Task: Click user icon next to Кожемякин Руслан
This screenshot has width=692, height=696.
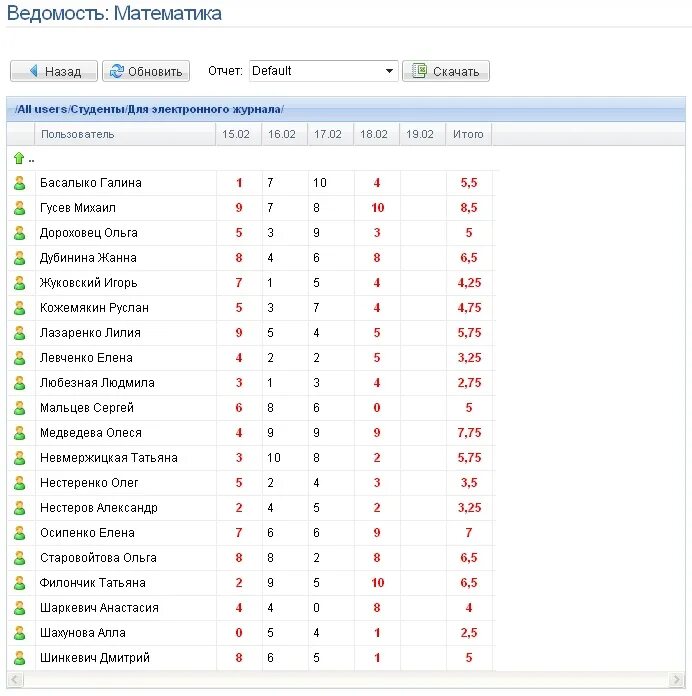Action: tap(20, 308)
